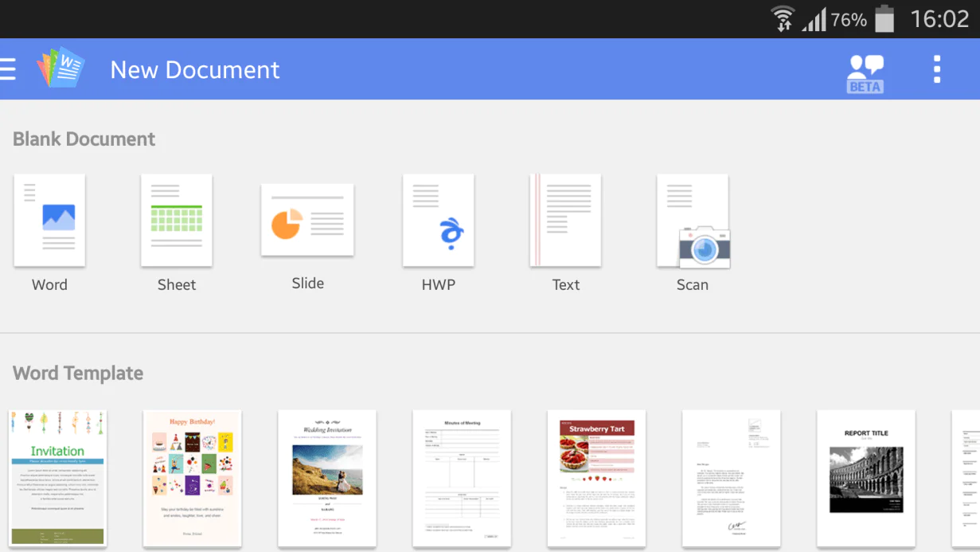
Task: Open the Wedding Invitation template
Action: 326,478
